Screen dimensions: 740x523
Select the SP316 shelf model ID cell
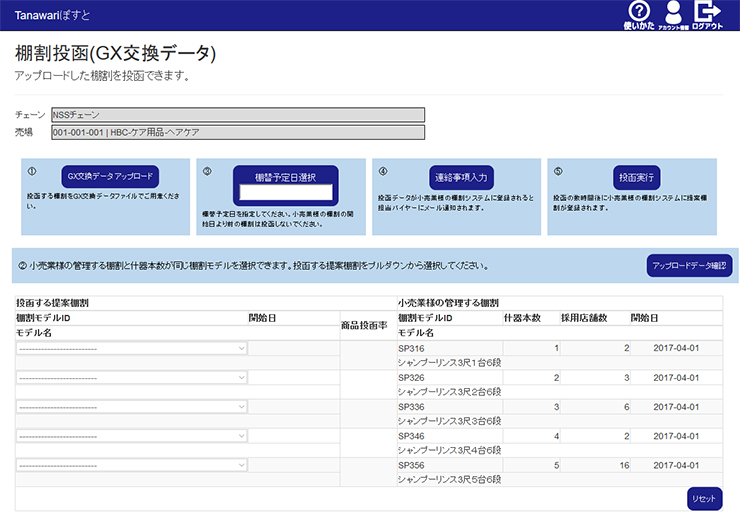tap(412, 348)
